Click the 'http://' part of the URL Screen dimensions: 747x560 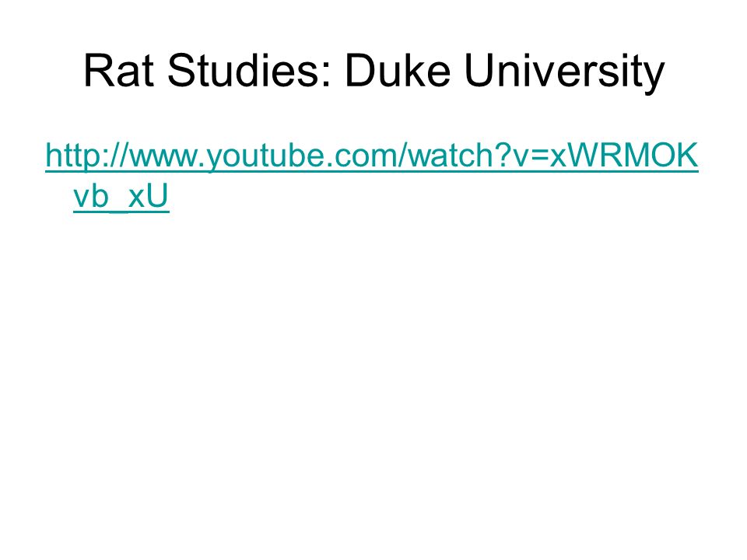point(85,156)
